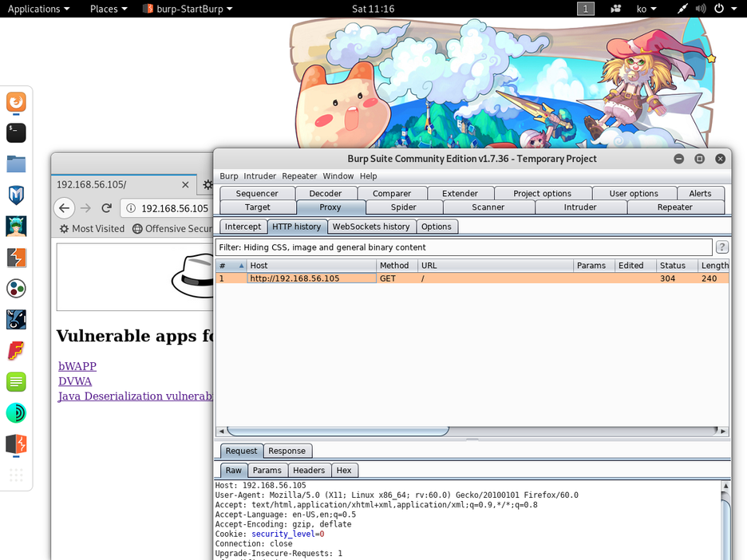Switch to Repeater tool tab
Screen dimensions: 747x560
click(674, 207)
